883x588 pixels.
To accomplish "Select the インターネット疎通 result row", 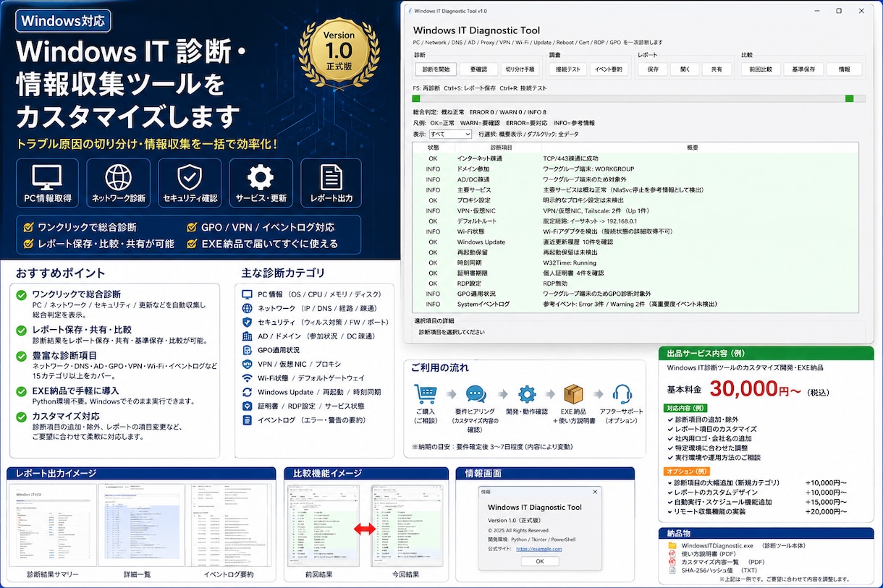I will tap(635, 158).
